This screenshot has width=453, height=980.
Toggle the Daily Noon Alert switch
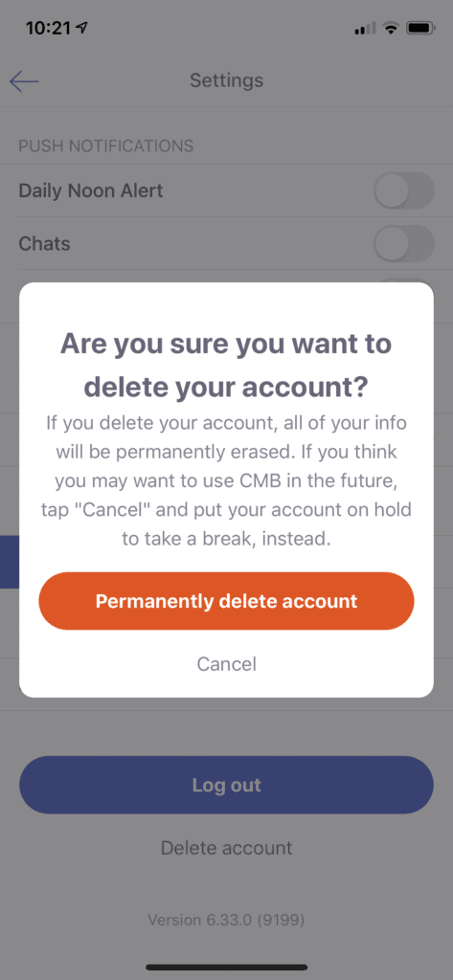click(403, 190)
